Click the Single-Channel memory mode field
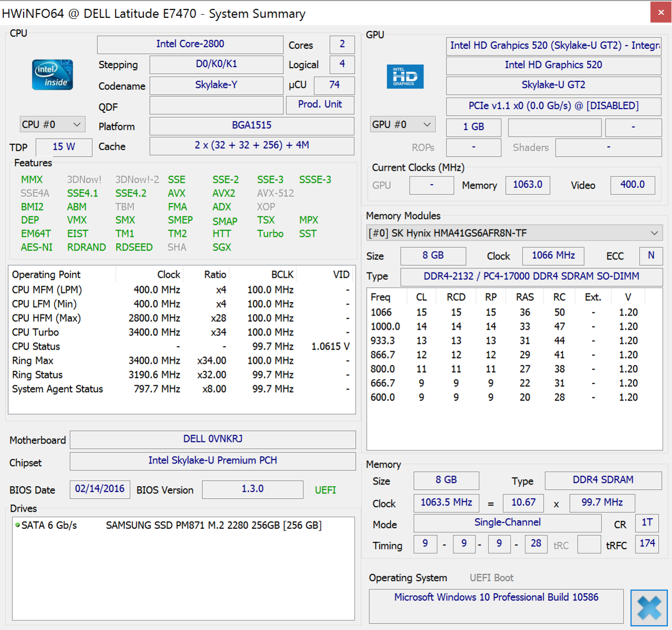 (x=508, y=523)
